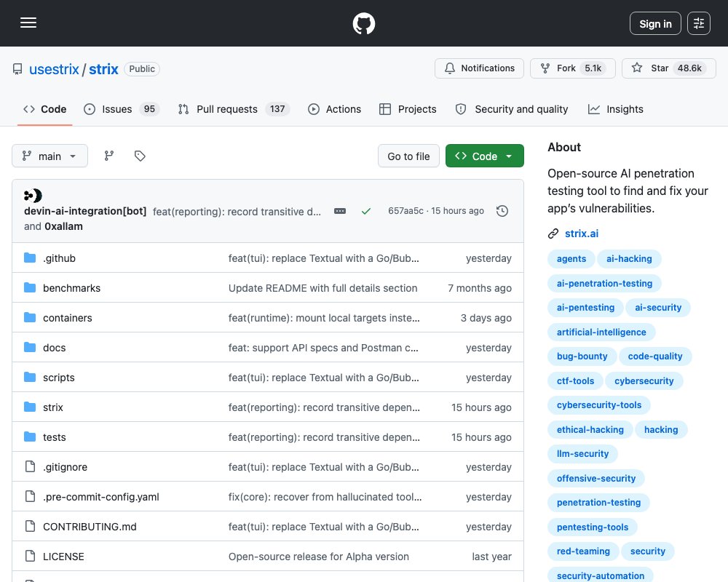This screenshot has width=728, height=582.
Task: Open commit history clock icon
Action: click(x=502, y=211)
